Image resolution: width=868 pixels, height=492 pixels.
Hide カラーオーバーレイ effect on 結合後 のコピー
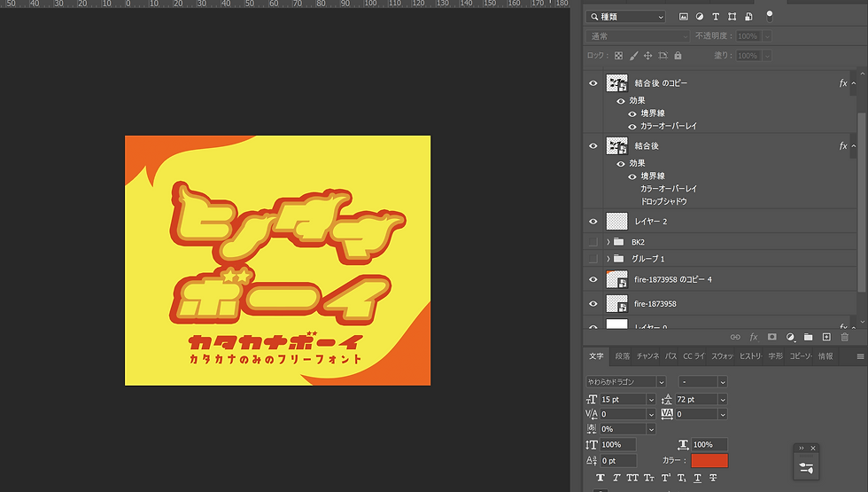point(632,126)
